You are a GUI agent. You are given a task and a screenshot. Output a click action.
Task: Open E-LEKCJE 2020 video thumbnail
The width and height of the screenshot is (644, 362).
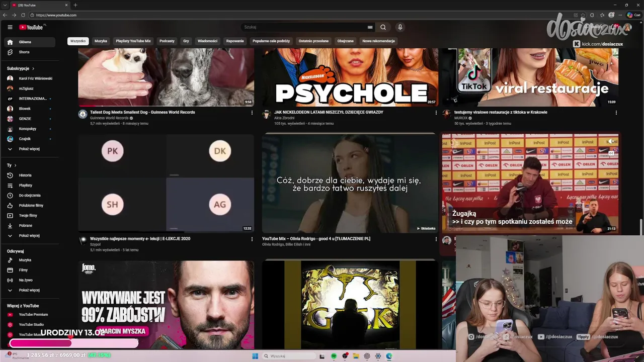click(x=166, y=183)
